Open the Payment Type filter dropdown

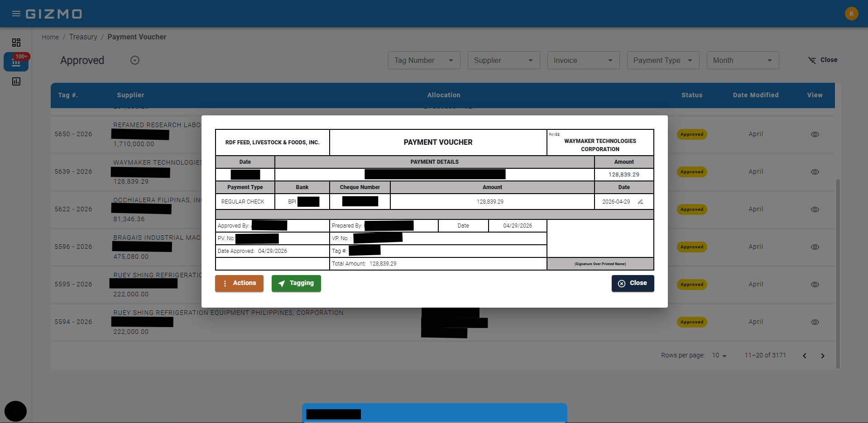(x=663, y=60)
